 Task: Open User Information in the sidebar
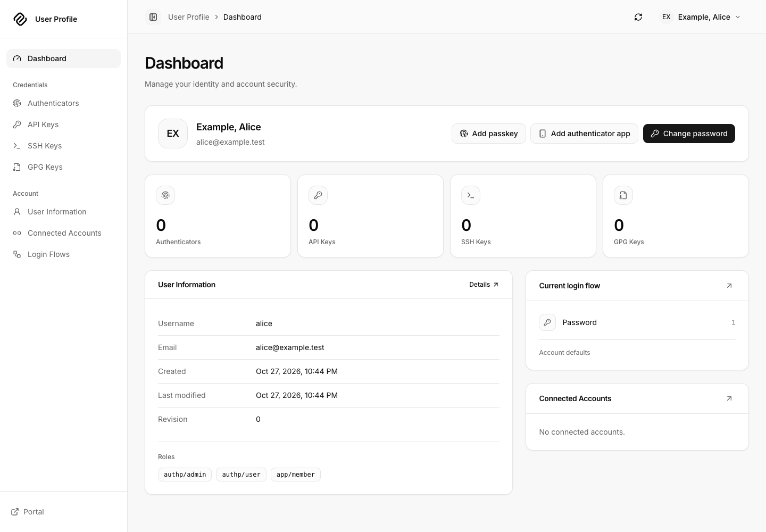(x=63, y=212)
